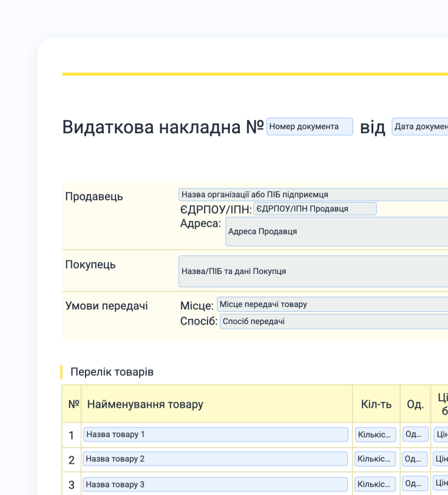
Task: Click the price field in row 2
Action: pos(440,458)
